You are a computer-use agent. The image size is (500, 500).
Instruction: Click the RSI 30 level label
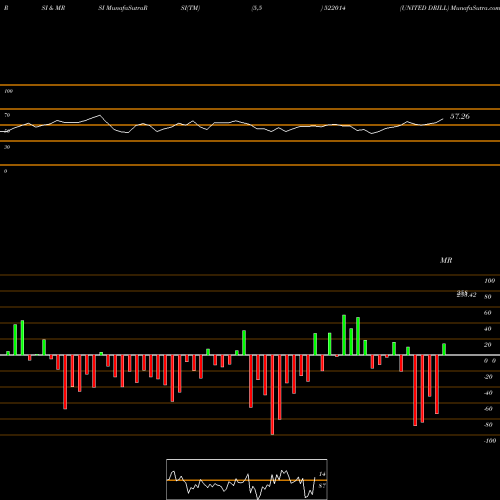pos(7,147)
